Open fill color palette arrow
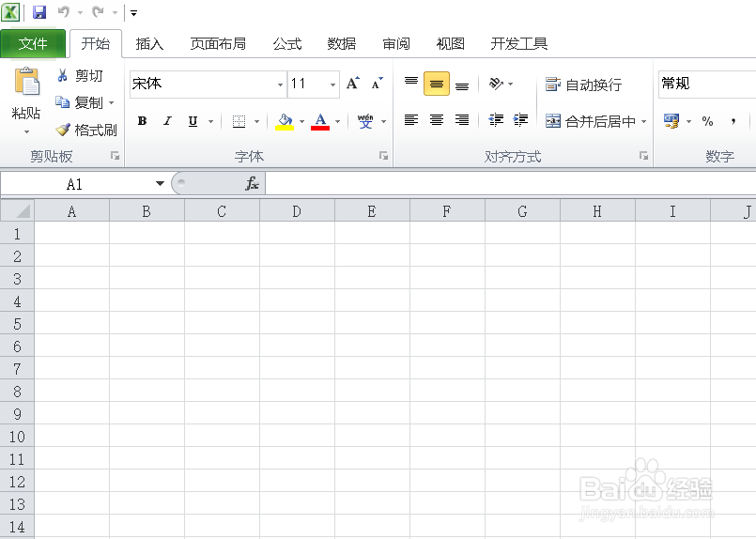The image size is (756, 539). pos(301,121)
